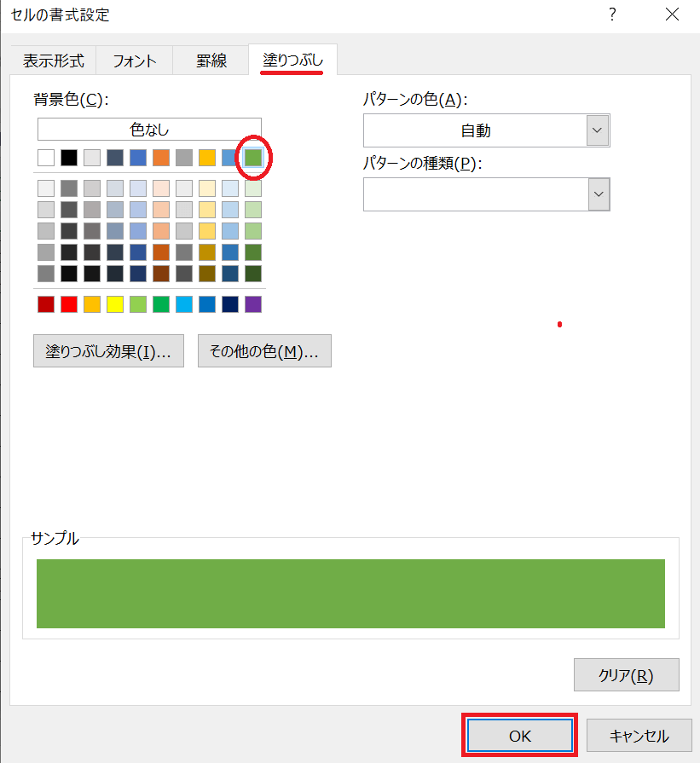Image resolution: width=700 pixels, height=763 pixels.
Task: Select the orange swatch in top theme row
Action: (161, 158)
